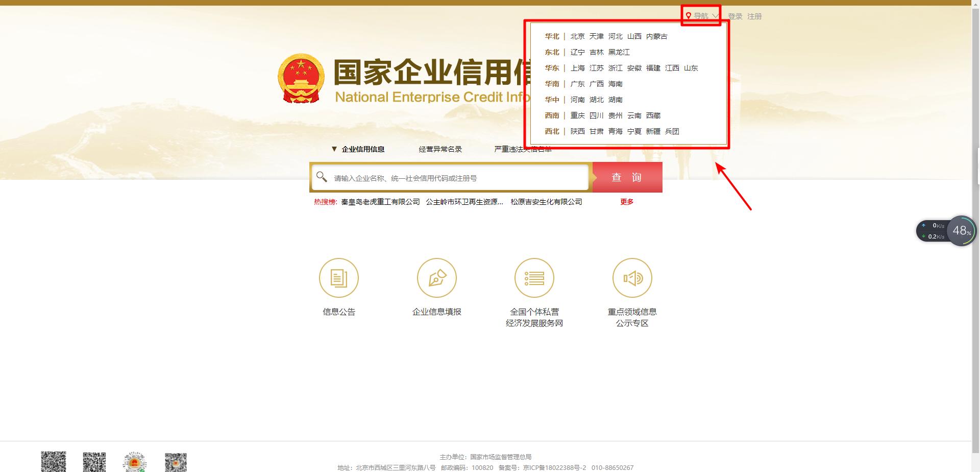Open the 信息公告 announcements icon

tap(339, 278)
